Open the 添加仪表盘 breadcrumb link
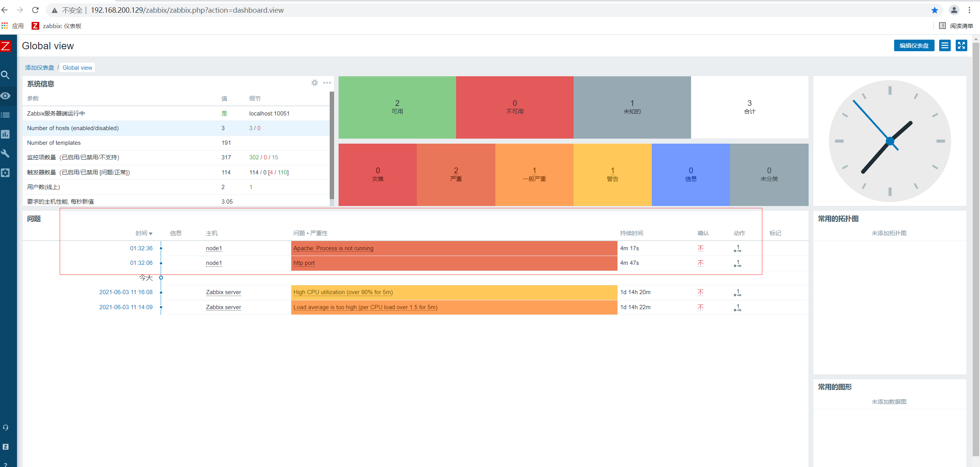The width and height of the screenshot is (980, 467). pyautogui.click(x=39, y=68)
